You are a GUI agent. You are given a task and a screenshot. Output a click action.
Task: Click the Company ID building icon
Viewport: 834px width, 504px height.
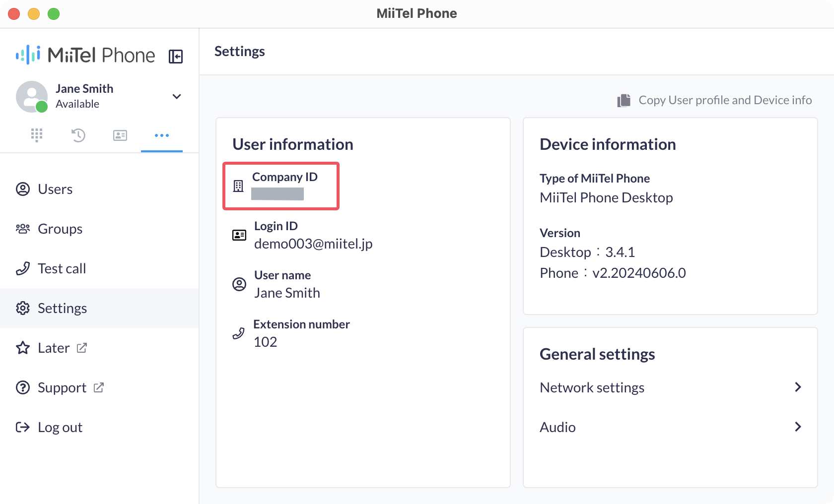point(238,186)
